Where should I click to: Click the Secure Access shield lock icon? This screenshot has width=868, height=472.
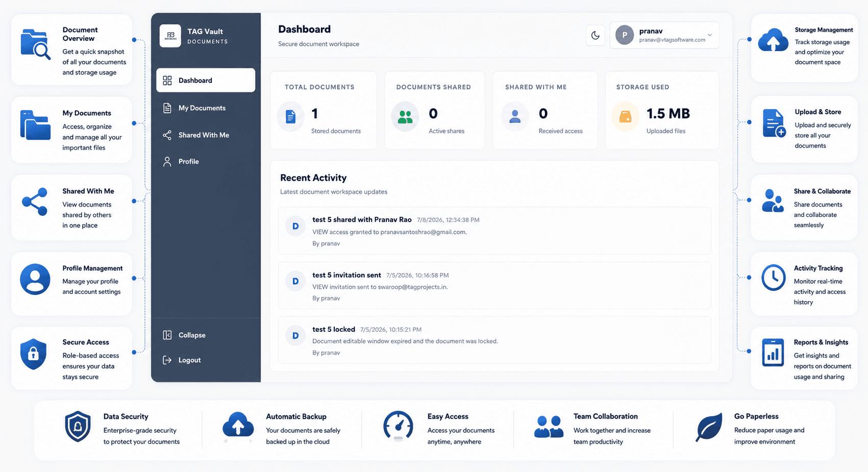34,354
